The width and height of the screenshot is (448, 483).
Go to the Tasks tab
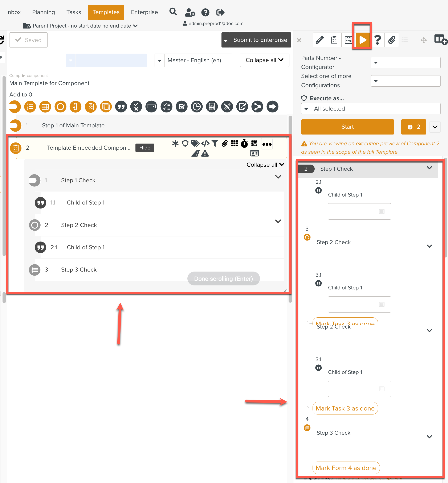point(74,12)
